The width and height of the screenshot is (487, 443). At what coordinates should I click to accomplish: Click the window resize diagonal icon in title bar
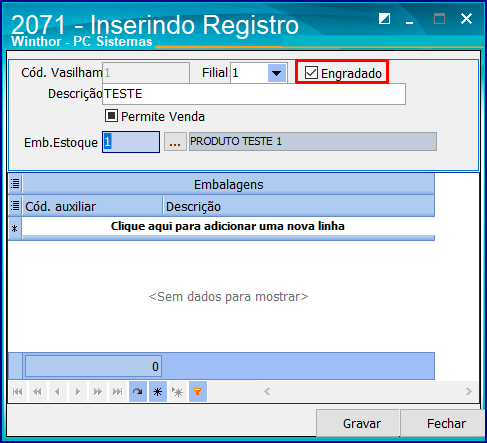tap(384, 19)
